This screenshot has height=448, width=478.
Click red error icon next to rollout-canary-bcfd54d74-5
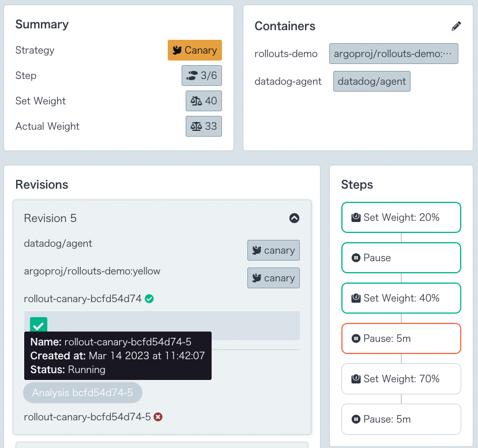[158, 417]
